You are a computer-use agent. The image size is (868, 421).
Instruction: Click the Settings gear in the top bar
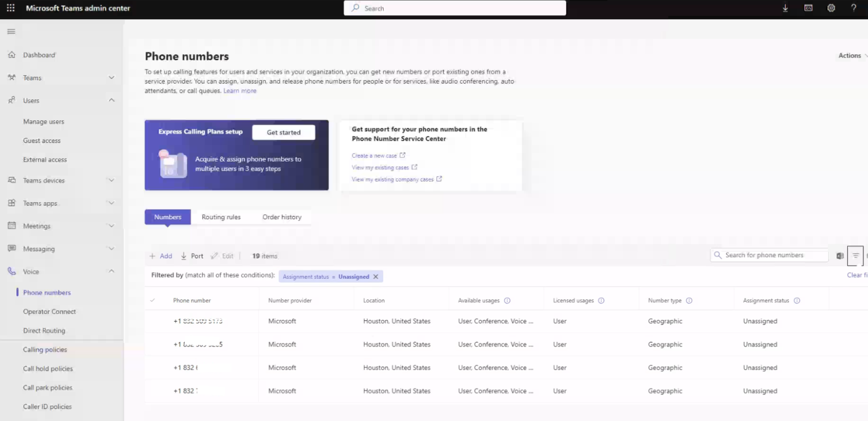(x=831, y=8)
